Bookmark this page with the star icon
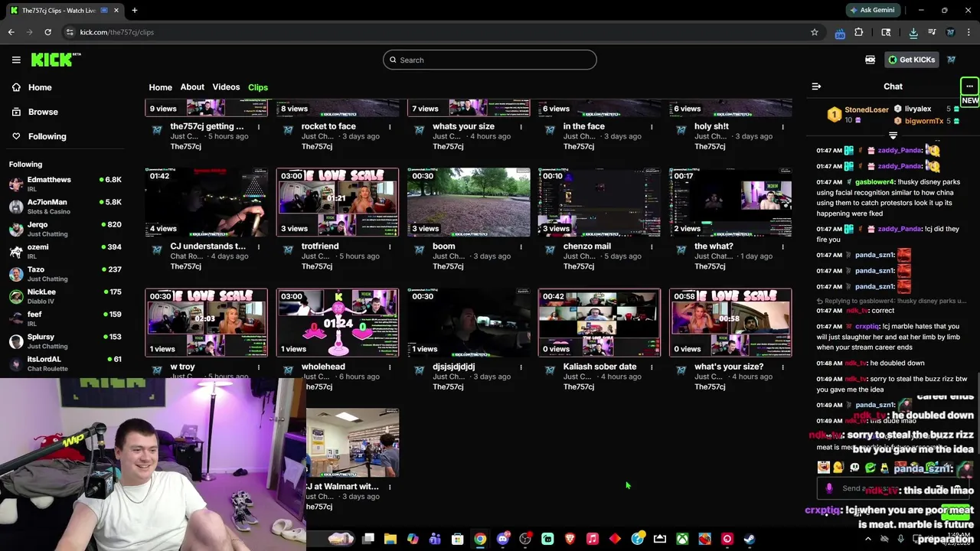The height and width of the screenshot is (551, 980). 815,32
